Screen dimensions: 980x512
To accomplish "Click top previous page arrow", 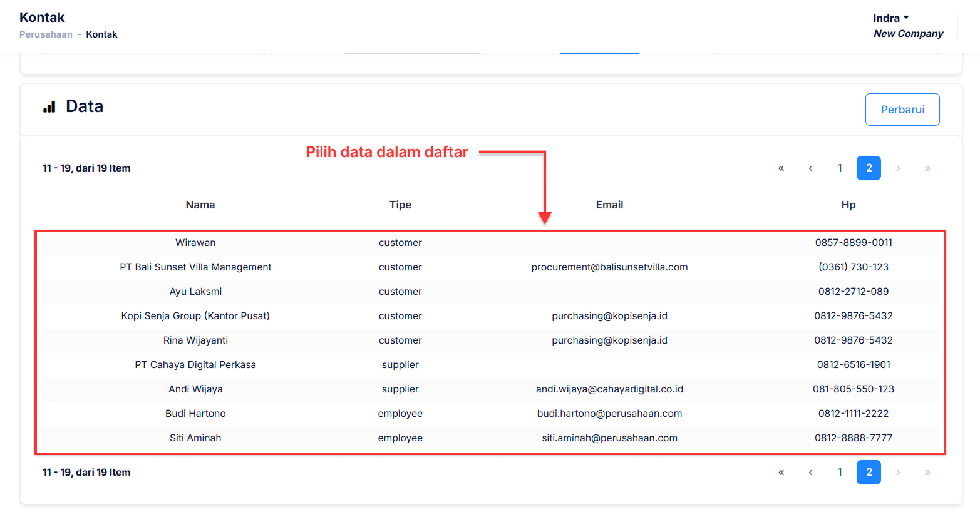I will point(810,168).
